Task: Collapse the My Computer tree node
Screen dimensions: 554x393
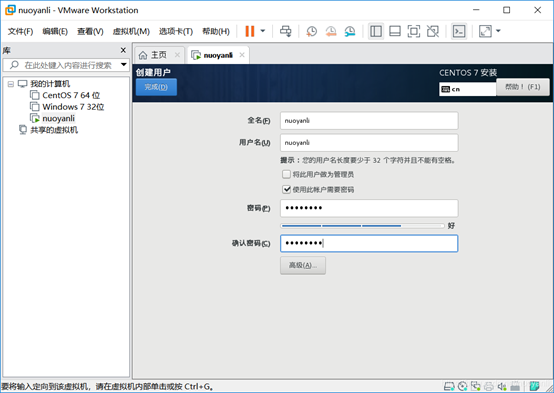Action: (x=11, y=84)
